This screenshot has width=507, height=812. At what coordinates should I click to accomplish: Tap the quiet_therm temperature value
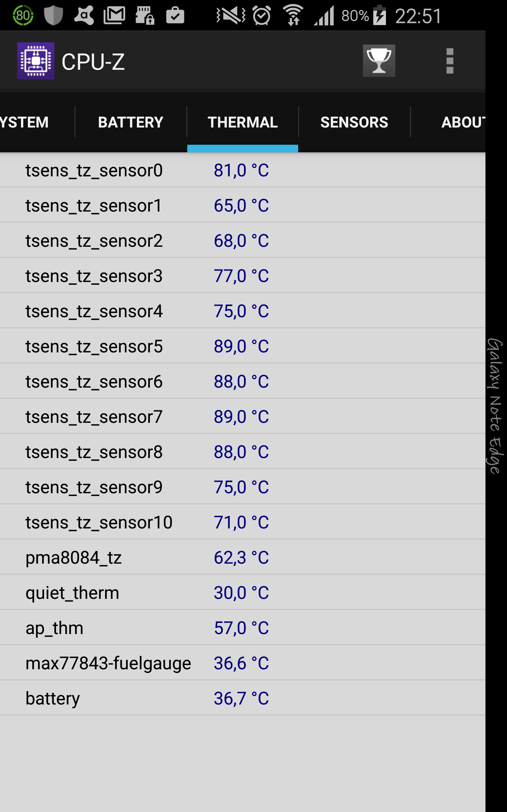241,593
